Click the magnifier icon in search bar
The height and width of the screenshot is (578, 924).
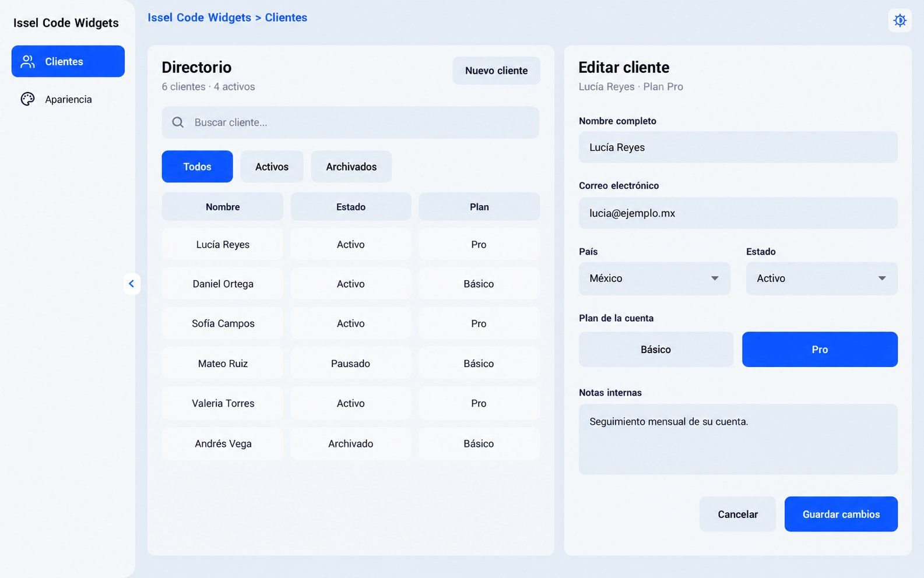click(178, 122)
